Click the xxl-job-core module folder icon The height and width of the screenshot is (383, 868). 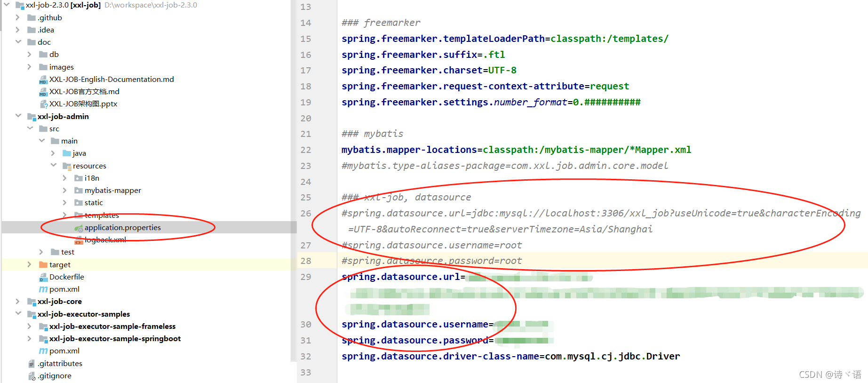click(32, 302)
